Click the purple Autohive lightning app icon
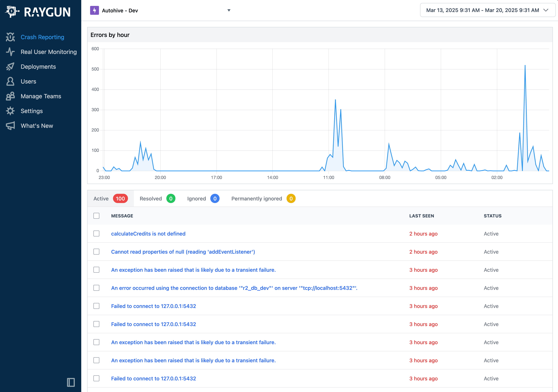 pyautogui.click(x=94, y=11)
